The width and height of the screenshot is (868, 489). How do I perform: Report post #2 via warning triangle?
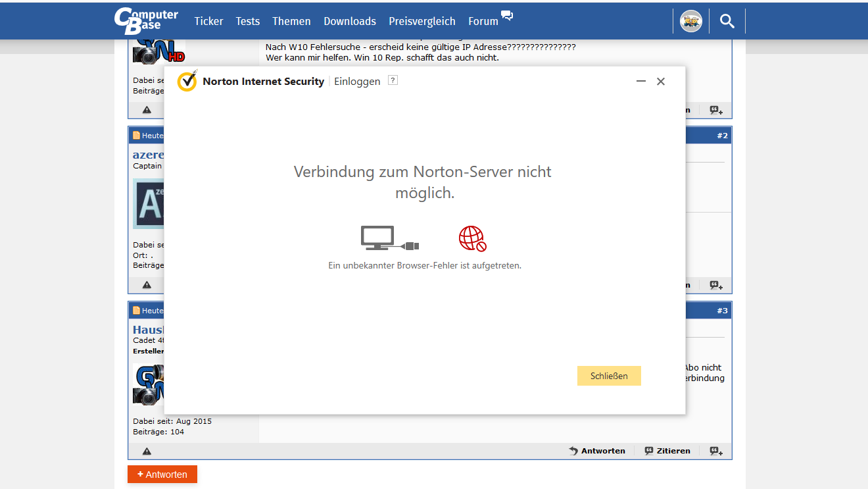tap(147, 285)
